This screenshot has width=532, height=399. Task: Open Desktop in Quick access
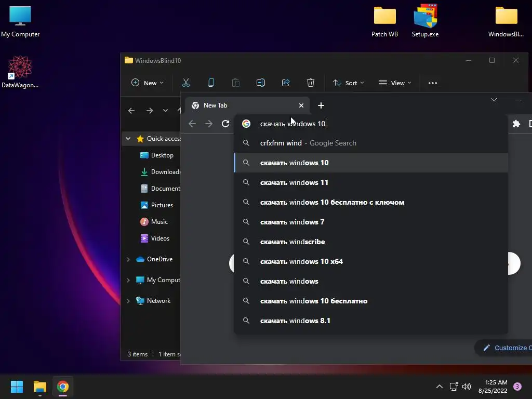click(x=157, y=155)
